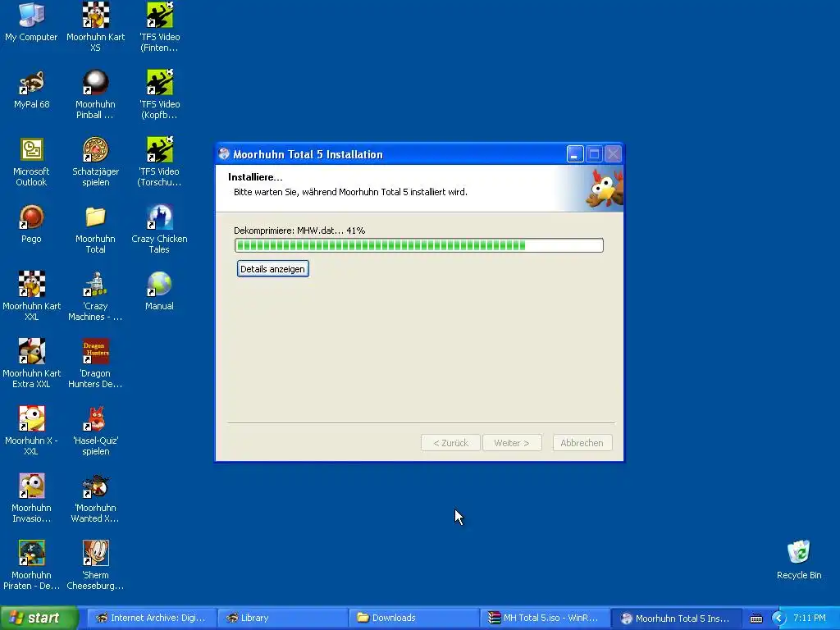Expand hidden system tray icons arrow
Viewport: 840px width, 630px height.
click(778, 619)
